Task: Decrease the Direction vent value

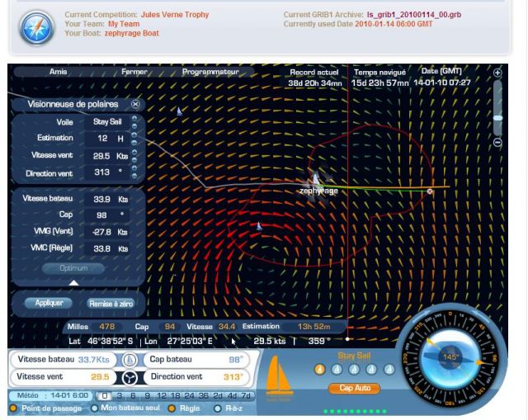Action: (x=134, y=176)
